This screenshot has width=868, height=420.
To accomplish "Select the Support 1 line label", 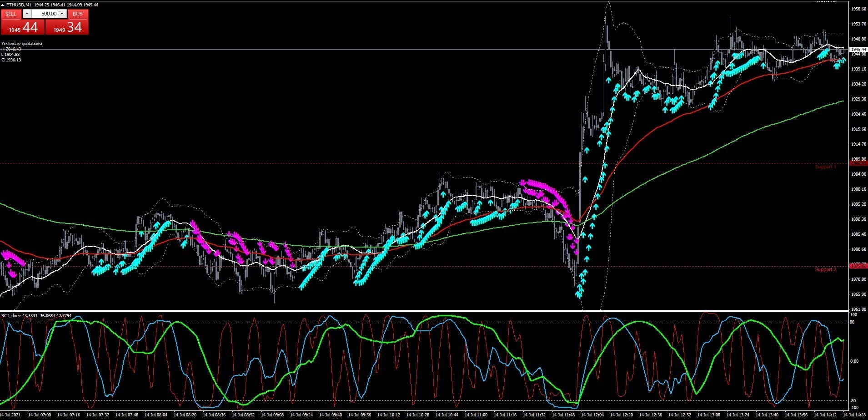I will click(825, 167).
